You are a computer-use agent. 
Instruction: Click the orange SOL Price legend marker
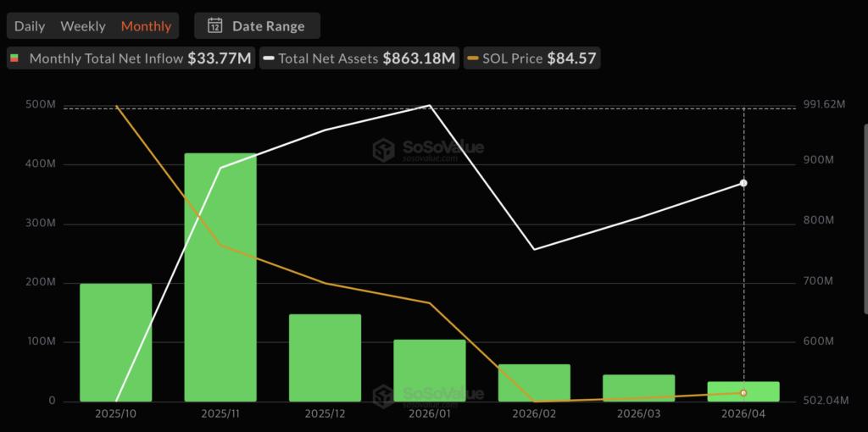[472, 59]
